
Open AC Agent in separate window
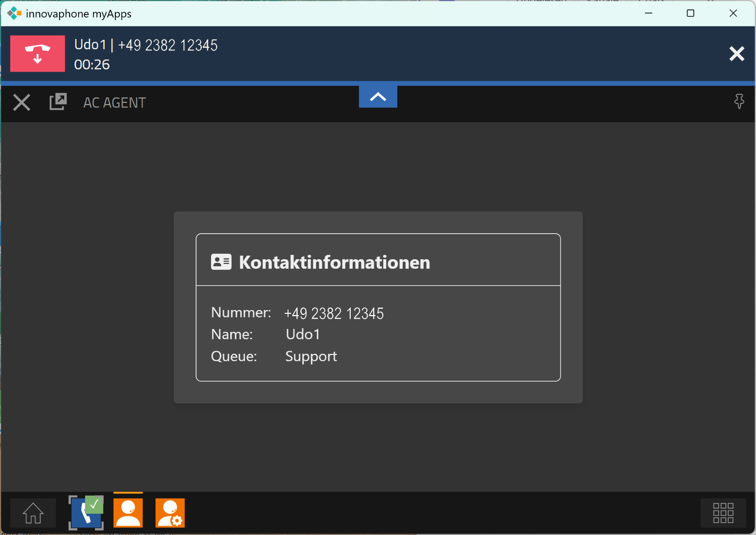pyautogui.click(x=58, y=102)
